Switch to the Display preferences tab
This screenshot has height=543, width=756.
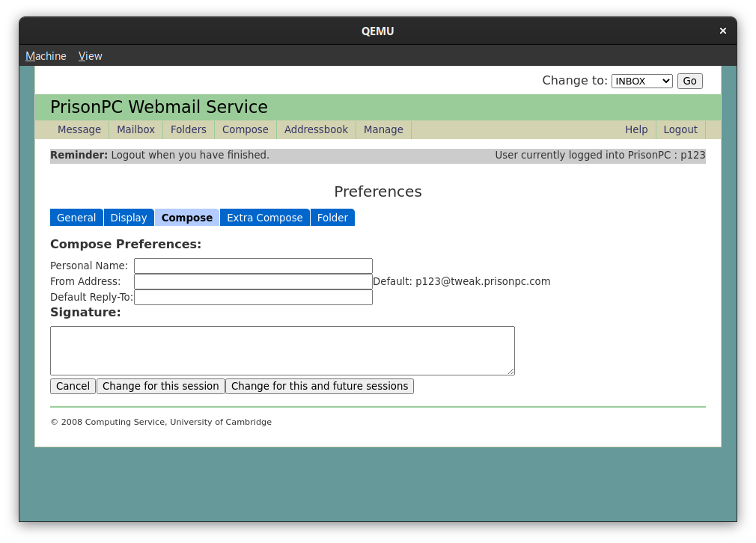tap(129, 218)
